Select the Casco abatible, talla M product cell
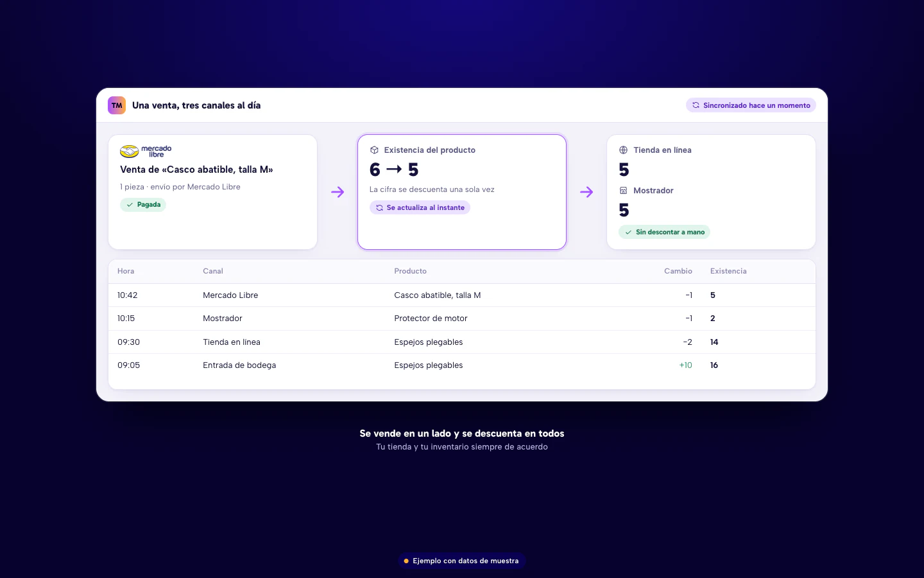 pos(438,295)
